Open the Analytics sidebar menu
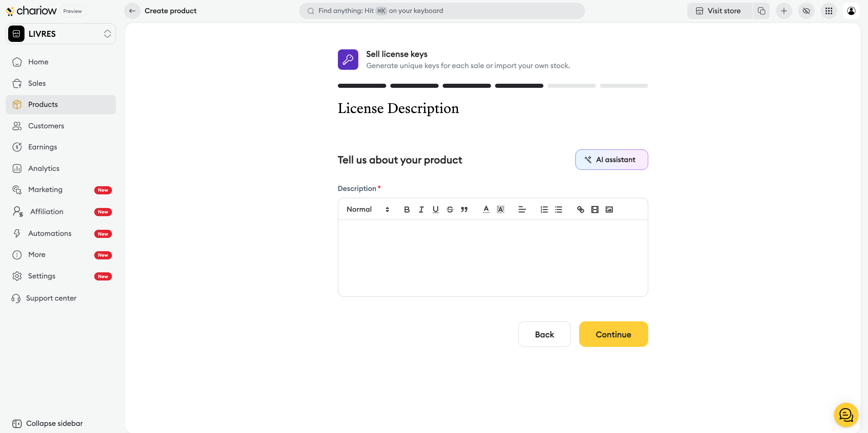This screenshot has width=868, height=433. click(44, 168)
